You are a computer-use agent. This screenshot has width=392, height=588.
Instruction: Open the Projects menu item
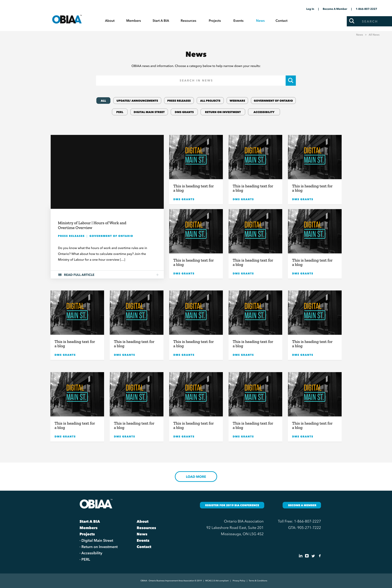click(215, 21)
